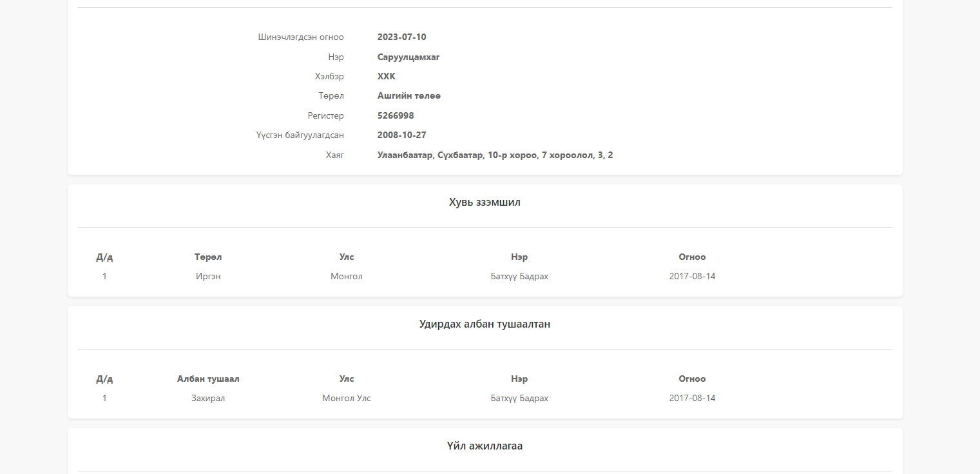Click the 2017-08-14 date in shareholder table

click(692, 277)
